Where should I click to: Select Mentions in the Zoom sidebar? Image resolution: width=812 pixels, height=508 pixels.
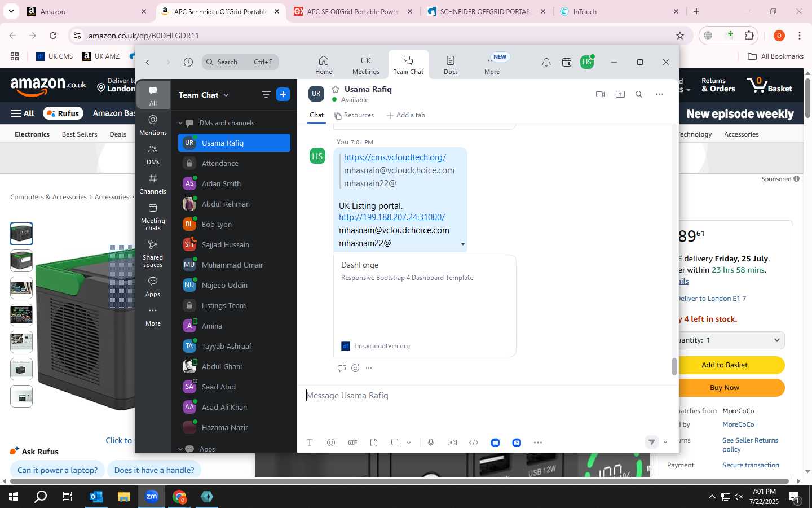coord(153,125)
